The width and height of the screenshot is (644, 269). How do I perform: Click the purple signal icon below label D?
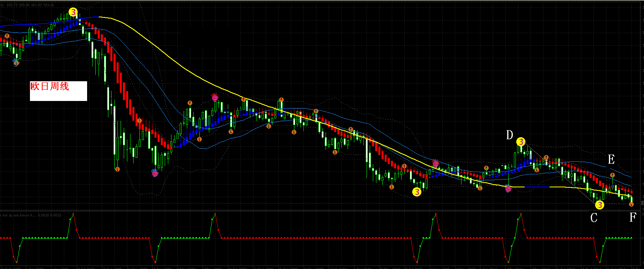(508, 189)
